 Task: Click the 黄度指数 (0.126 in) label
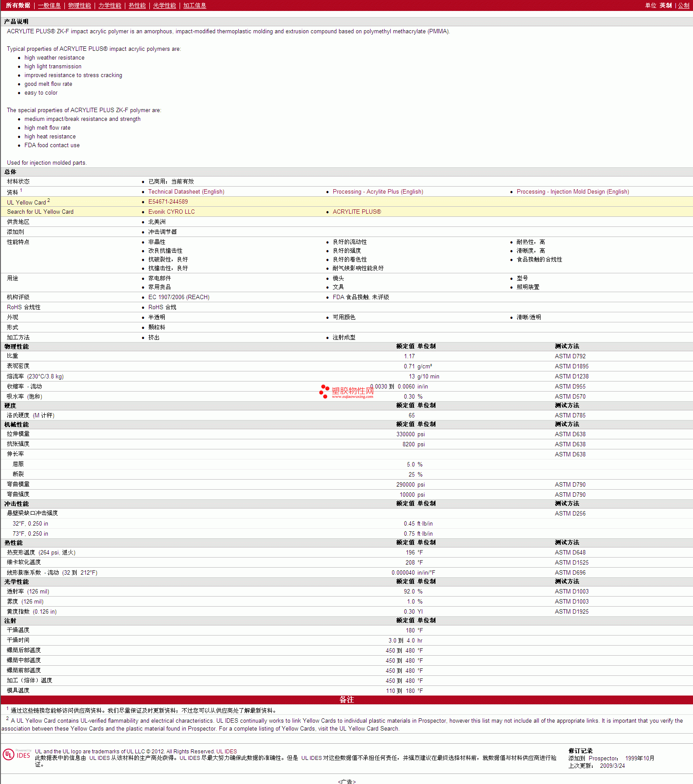click(x=32, y=611)
